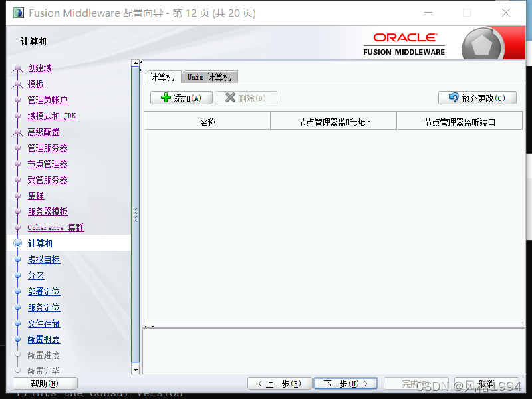Click the 节点管理器监听地址 column header
Image resolution: width=532 pixels, height=399 pixels.
point(334,122)
